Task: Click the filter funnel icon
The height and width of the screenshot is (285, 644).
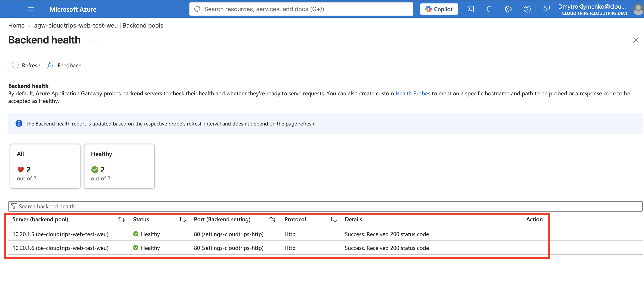Action: [x=14, y=206]
